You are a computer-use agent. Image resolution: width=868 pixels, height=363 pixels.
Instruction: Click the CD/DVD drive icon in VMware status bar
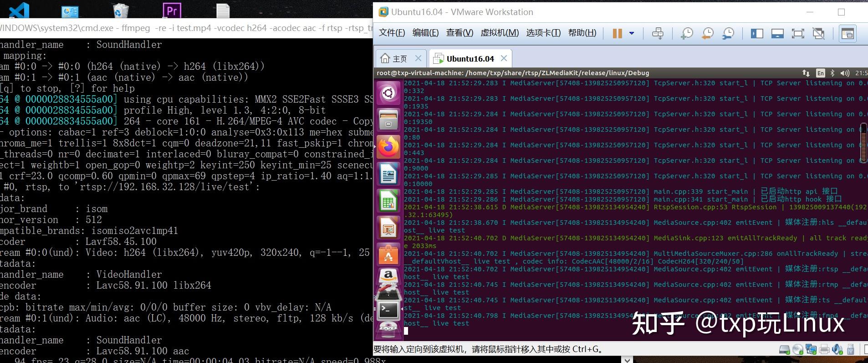point(798,350)
